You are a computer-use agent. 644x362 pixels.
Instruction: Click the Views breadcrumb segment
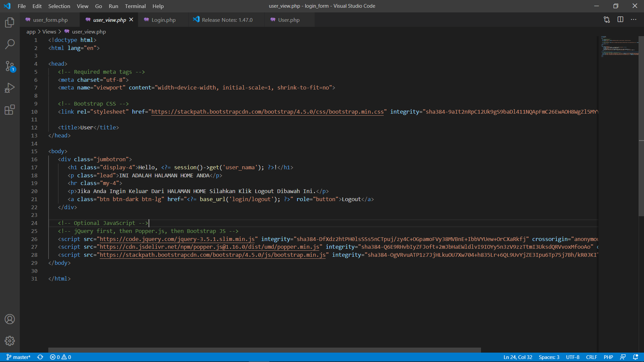(x=49, y=32)
